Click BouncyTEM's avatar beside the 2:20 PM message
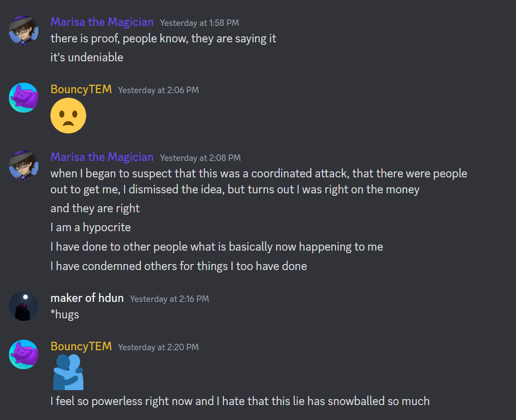The width and height of the screenshot is (516, 420). [23, 354]
